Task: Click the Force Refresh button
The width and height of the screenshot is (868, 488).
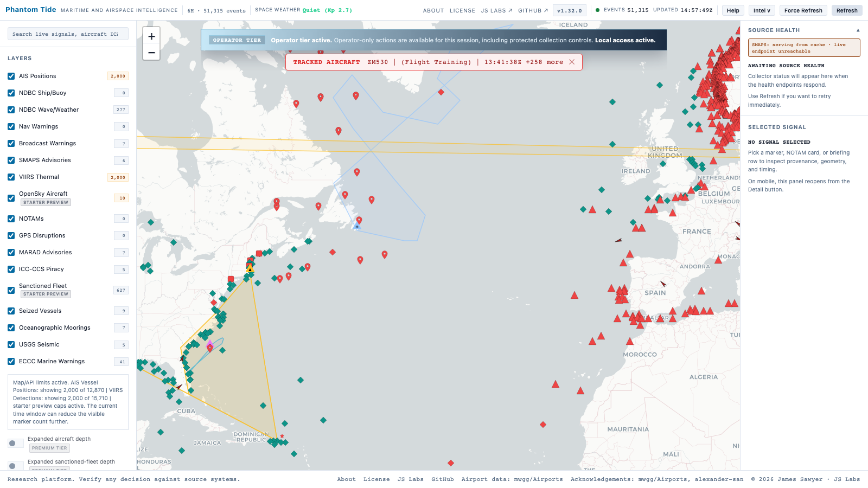Action: tap(803, 10)
